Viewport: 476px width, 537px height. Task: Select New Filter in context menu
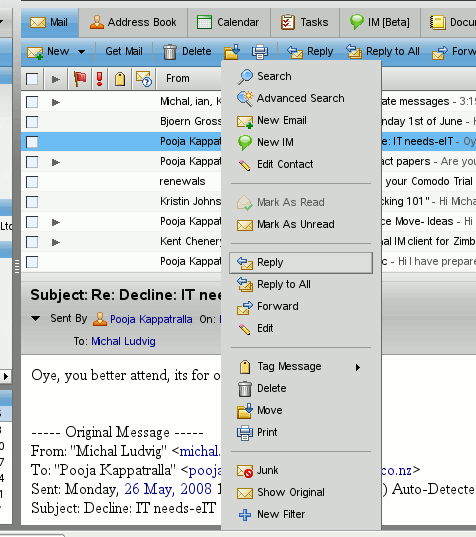point(281,514)
